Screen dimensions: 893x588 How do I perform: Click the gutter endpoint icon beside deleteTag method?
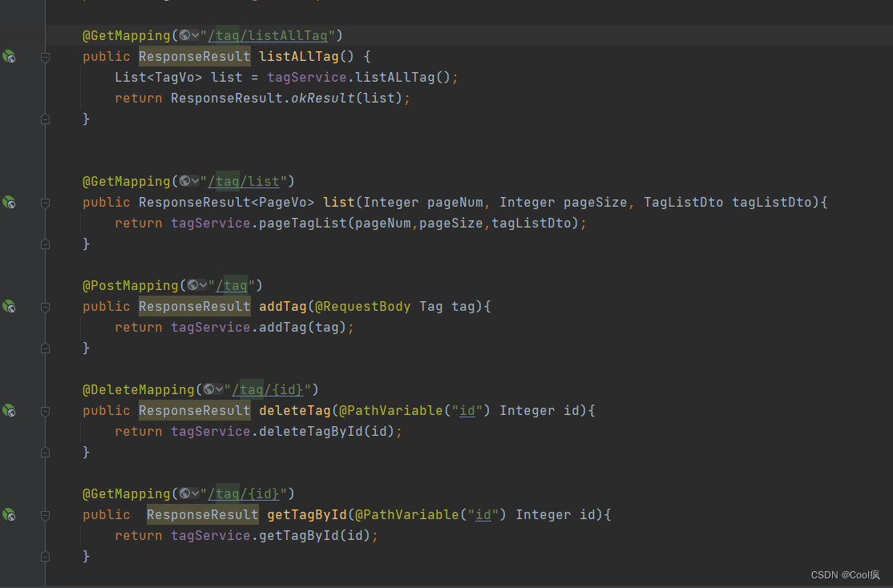point(9,410)
